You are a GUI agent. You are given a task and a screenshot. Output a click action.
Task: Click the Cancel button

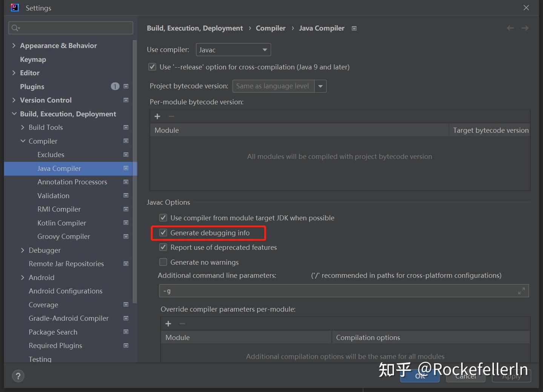tap(465, 376)
